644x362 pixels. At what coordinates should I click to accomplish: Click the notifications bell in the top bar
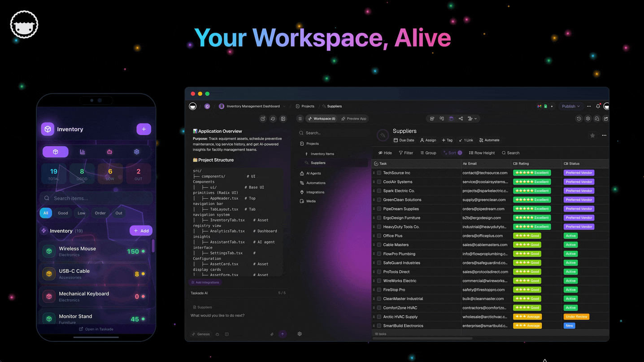pos(598,106)
